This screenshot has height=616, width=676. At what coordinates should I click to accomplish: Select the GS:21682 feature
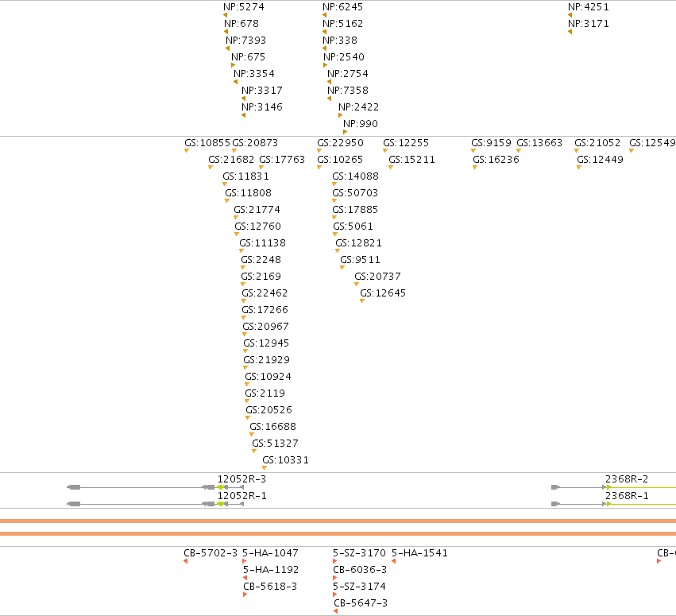click(231, 160)
